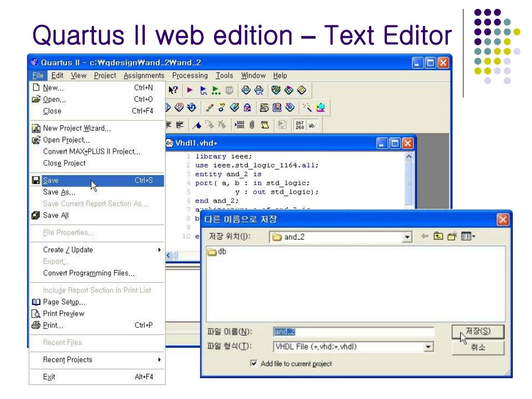Open the Window menu
Screen dimensions: 532x399
(x=253, y=75)
